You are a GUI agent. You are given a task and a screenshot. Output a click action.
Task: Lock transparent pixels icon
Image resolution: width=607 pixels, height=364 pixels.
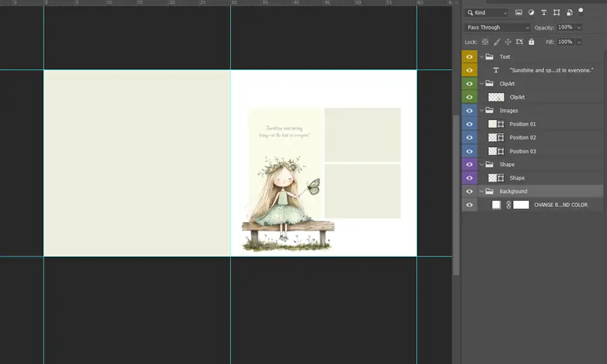[485, 42]
